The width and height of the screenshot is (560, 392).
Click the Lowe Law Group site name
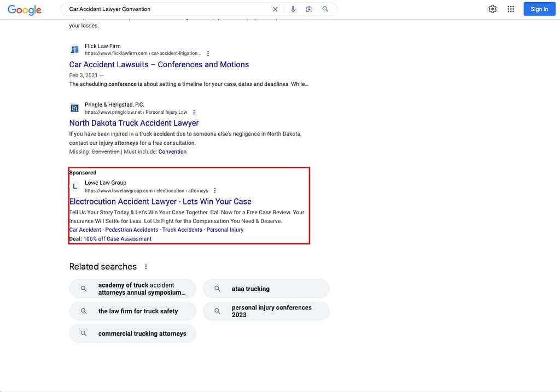tap(106, 183)
